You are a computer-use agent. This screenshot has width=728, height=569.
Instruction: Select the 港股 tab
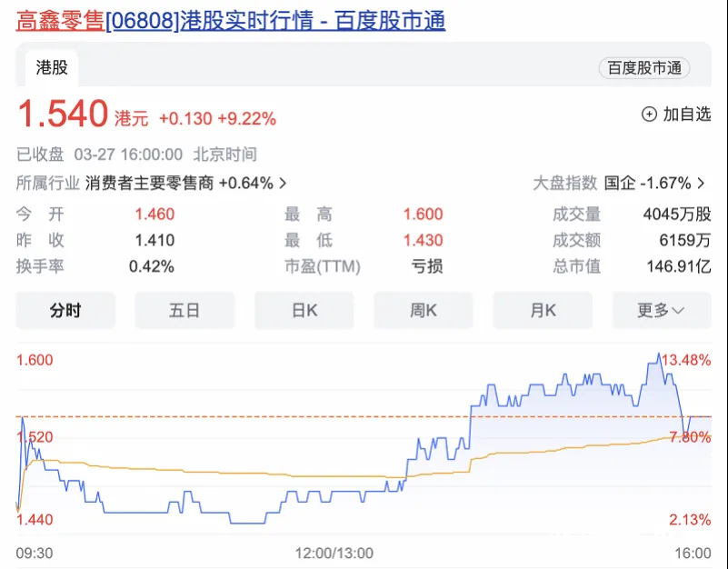(x=52, y=67)
